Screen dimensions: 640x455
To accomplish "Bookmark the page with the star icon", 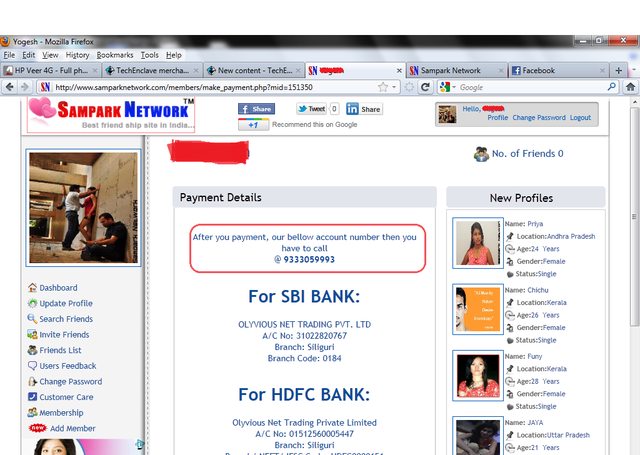I will coord(382,87).
